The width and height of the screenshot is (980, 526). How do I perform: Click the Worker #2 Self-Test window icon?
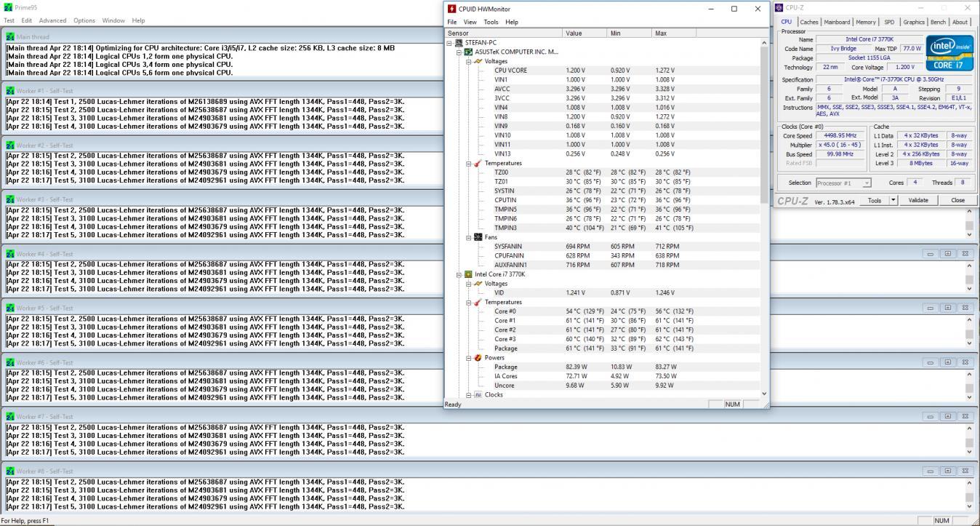(x=10, y=146)
